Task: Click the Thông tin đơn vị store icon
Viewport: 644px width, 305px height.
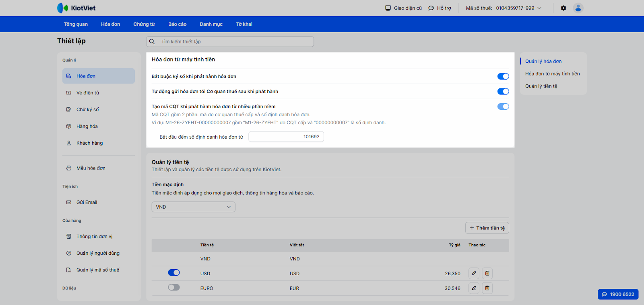Action: 69,236
